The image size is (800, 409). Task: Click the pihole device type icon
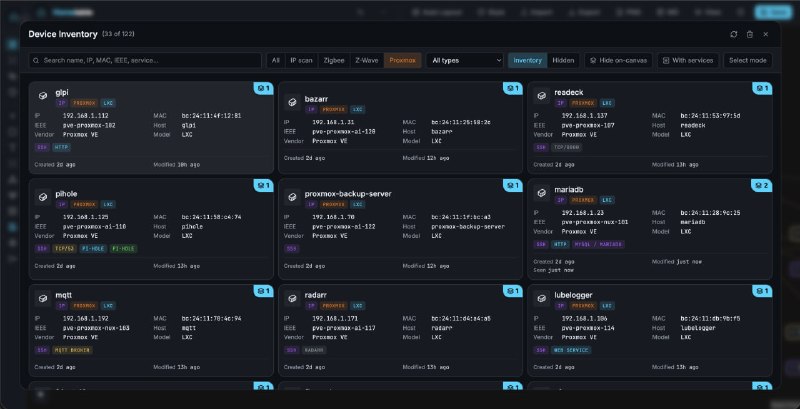[43, 197]
